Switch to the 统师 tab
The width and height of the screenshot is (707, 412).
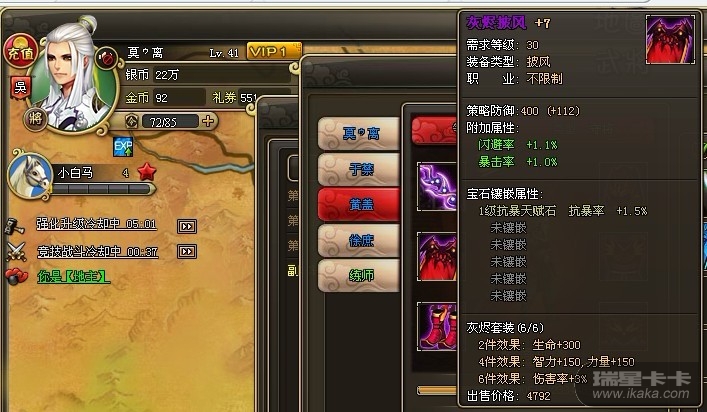[359, 275]
